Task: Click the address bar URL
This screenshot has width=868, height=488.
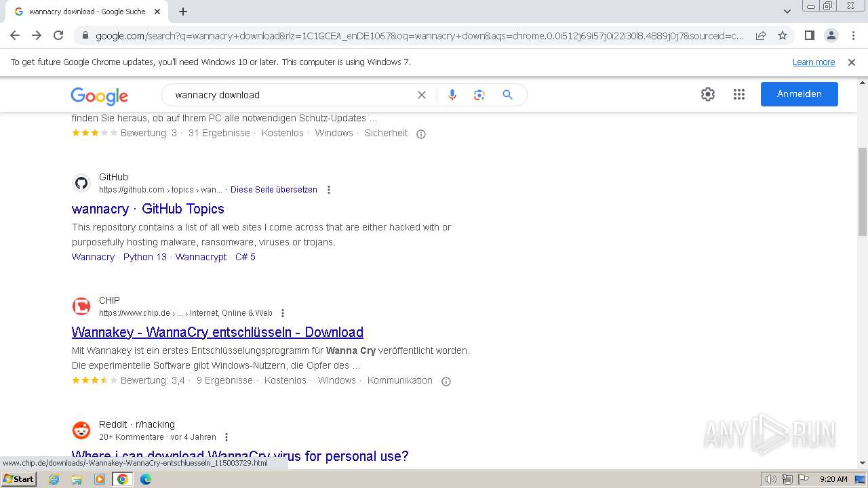Action: click(x=420, y=36)
